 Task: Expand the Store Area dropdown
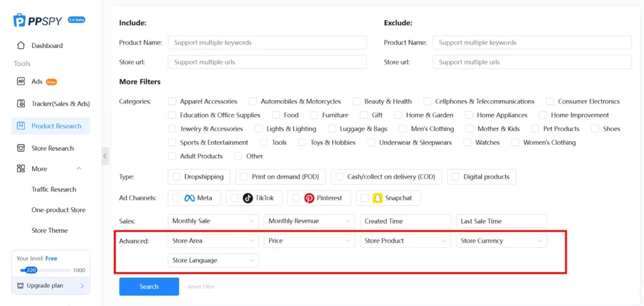click(213, 241)
